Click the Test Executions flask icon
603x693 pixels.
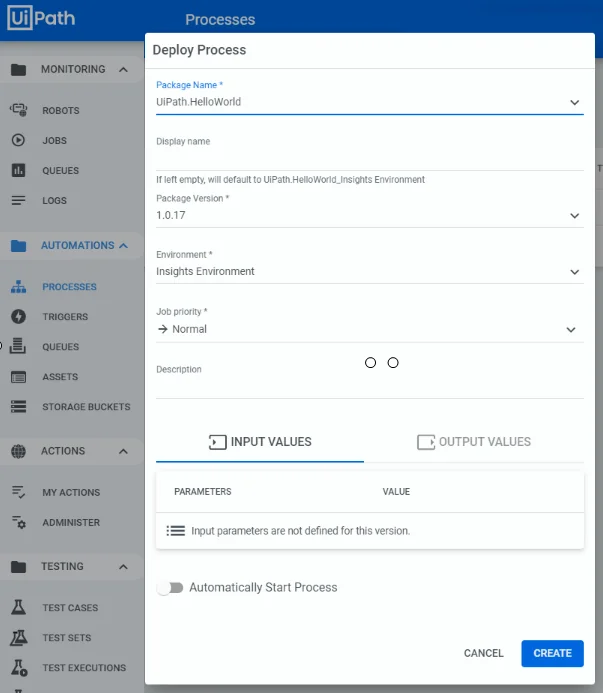coord(19,667)
